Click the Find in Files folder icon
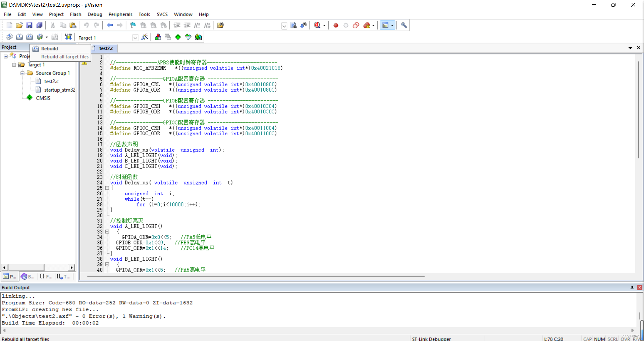This screenshot has height=341, width=644. pyautogui.click(x=220, y=25)
